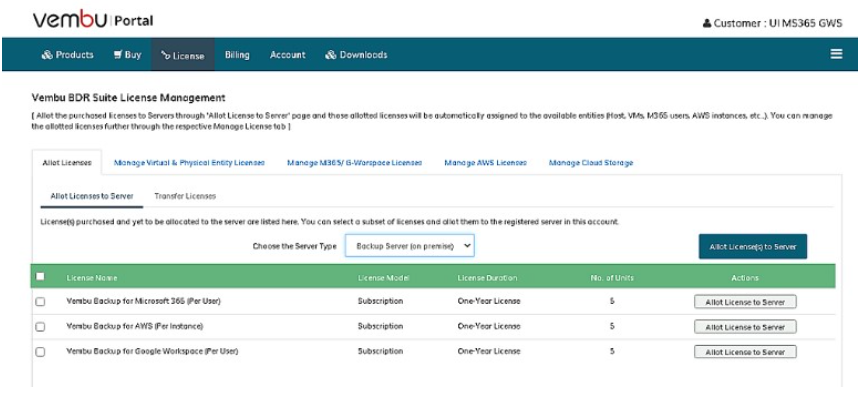Viewport: 861px width, 405px height.
Task: Switch to Manage Cloud Storage tab
Action: (591, 163)
